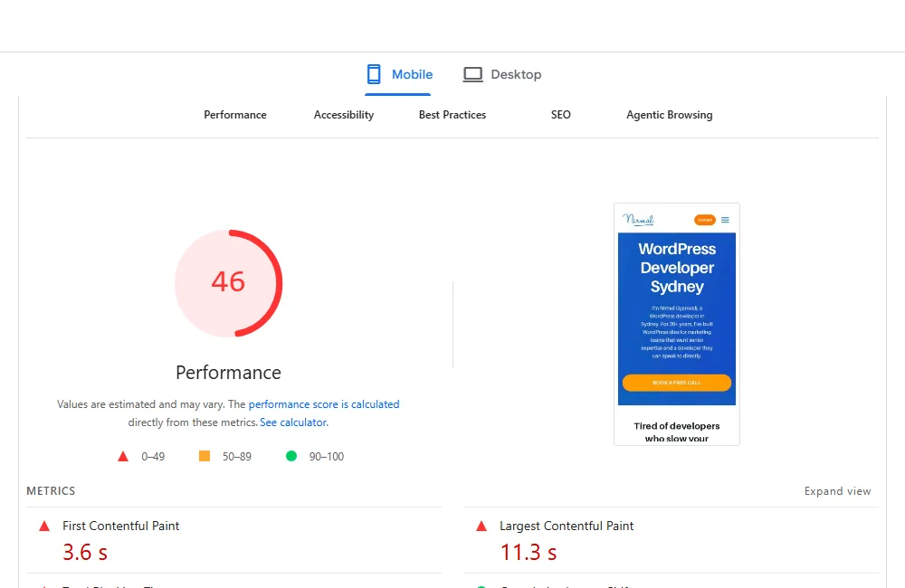The height and width of the screenshot is (588, 905).
Task: Click the 46 performance score gauge
Action: pos(229,283)
